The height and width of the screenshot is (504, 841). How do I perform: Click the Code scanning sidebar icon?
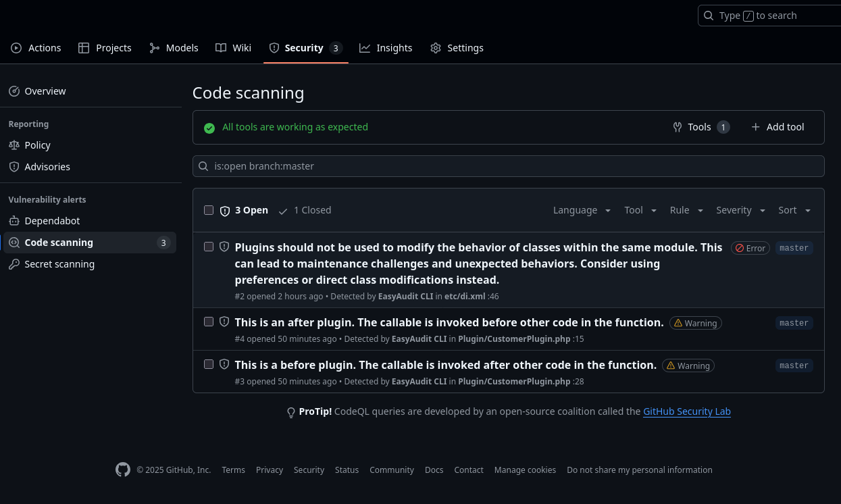pyautogui.click(x=14, y=243)
